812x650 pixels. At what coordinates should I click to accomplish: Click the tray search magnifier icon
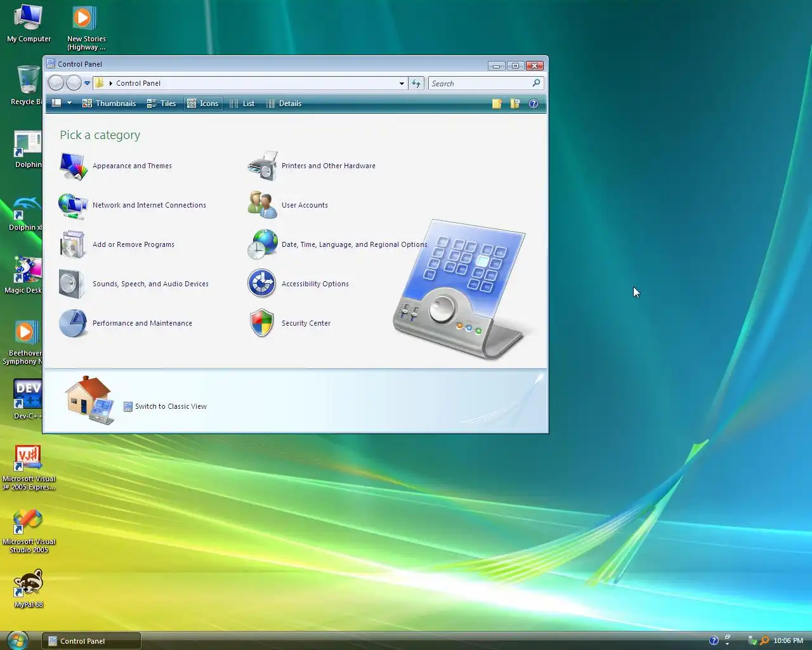click(764, 640)
